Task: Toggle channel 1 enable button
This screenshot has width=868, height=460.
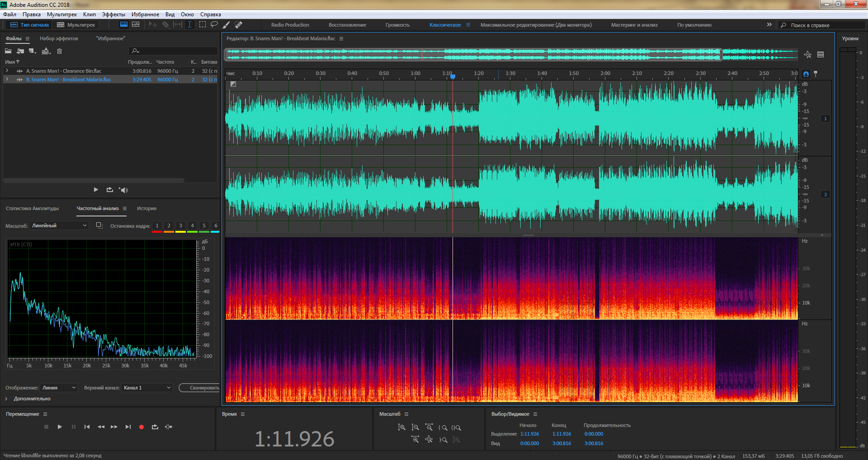Action: 825,118
